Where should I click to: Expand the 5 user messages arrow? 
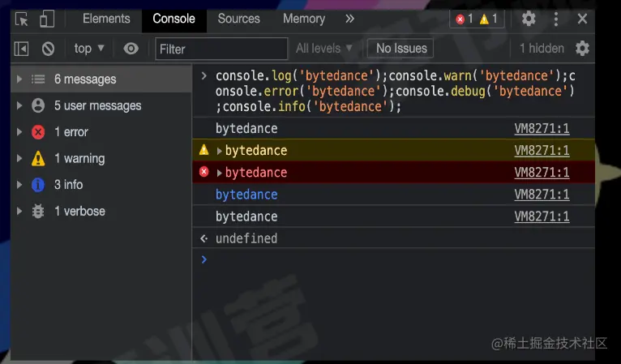point(19,105)
